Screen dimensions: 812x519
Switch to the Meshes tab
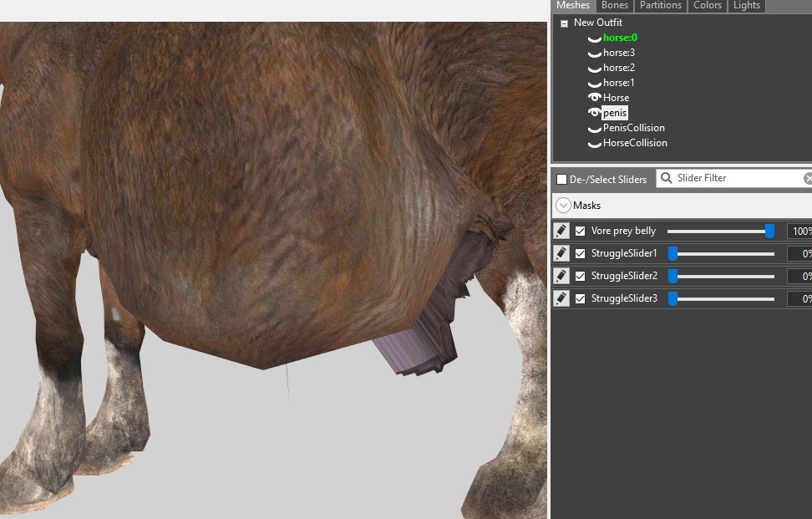pyautogui.click(x=573, y=6)
